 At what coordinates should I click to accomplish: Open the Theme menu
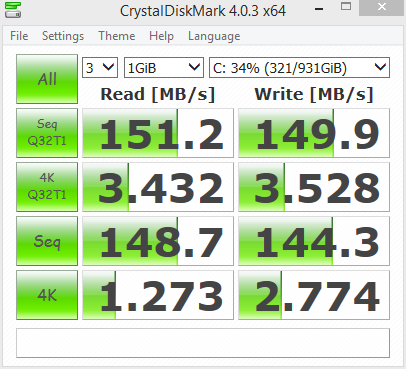click(117, 36)
